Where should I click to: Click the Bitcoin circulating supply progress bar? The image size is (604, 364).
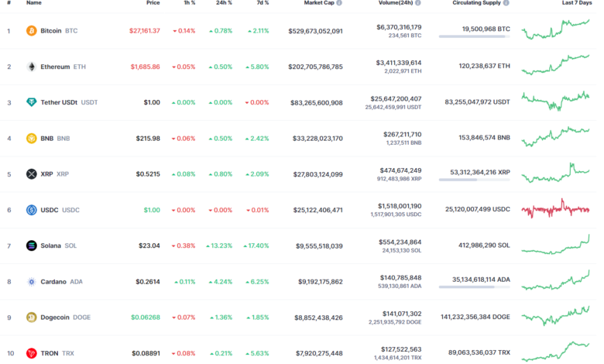(474, 36)
